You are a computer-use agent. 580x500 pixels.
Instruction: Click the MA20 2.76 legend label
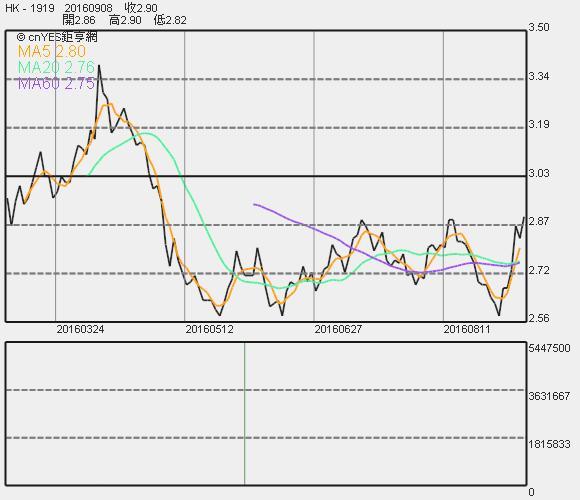pyautogui.click(x=56, y=67)
